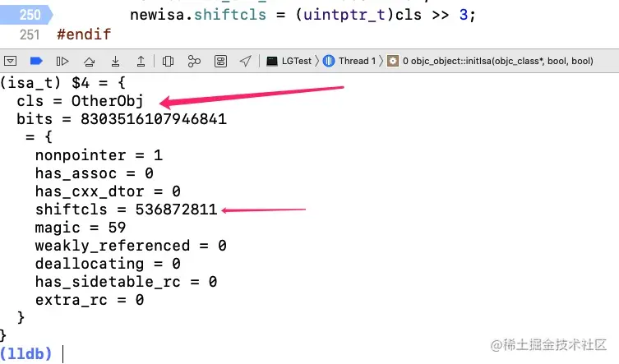Click the line 250 breakpoint marker
619x364 pixels.
(26, 15)
